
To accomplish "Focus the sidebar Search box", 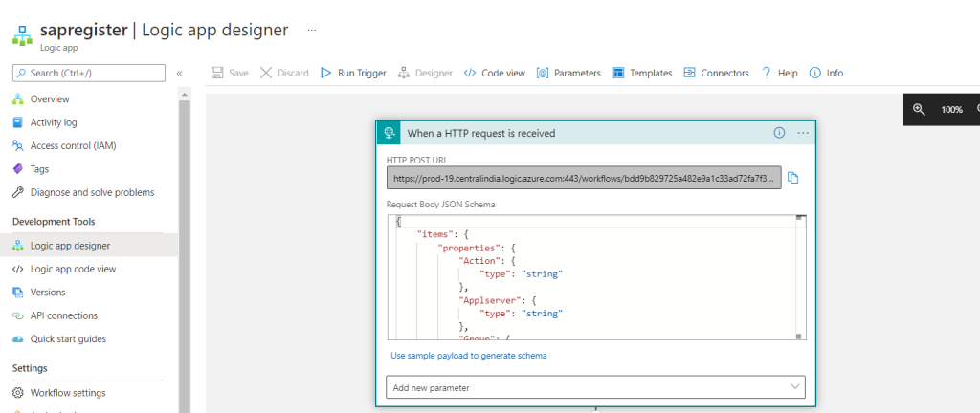I will 89,73.
